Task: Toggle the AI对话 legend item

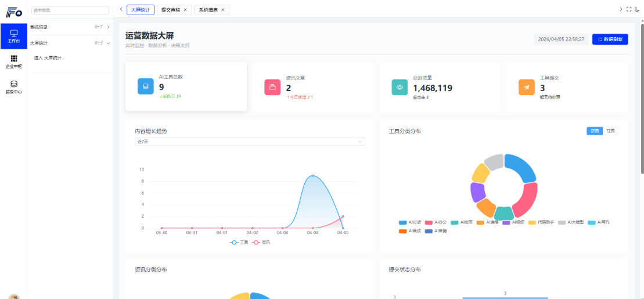Action: click(x=410, y=222)
